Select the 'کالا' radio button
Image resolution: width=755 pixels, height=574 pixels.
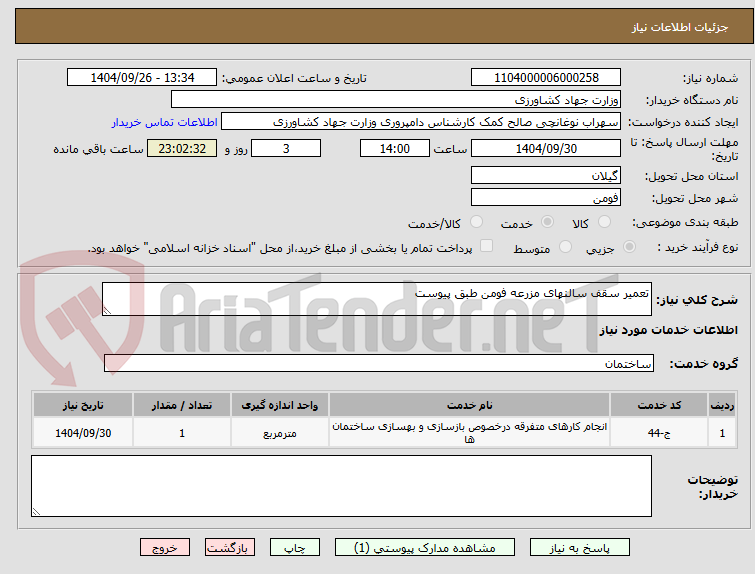(604, 222)
